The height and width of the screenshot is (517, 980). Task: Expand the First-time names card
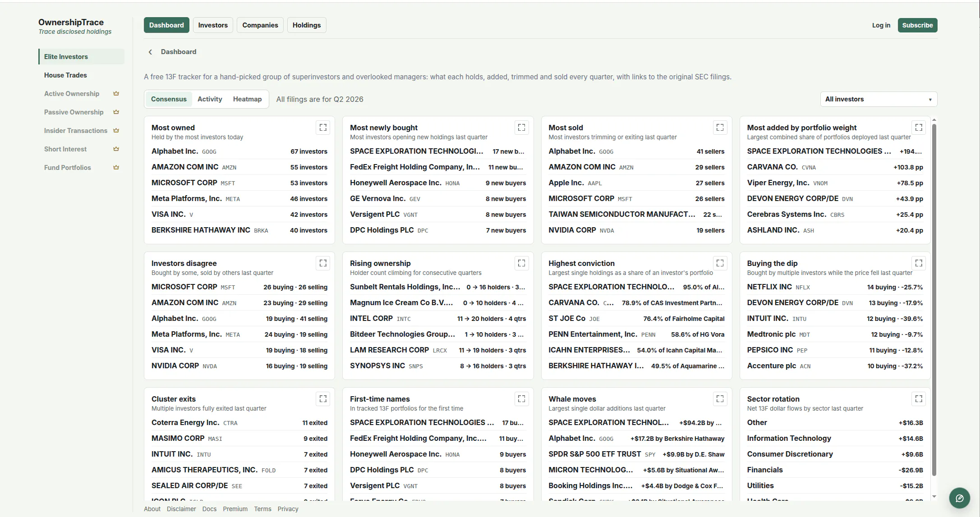521,399
